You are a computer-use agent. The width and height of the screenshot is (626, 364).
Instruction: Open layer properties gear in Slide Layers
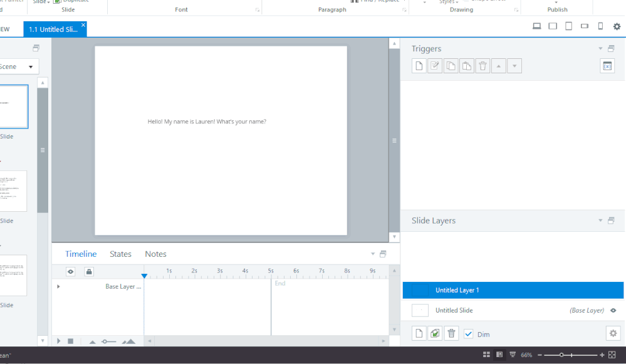(613, 333)
